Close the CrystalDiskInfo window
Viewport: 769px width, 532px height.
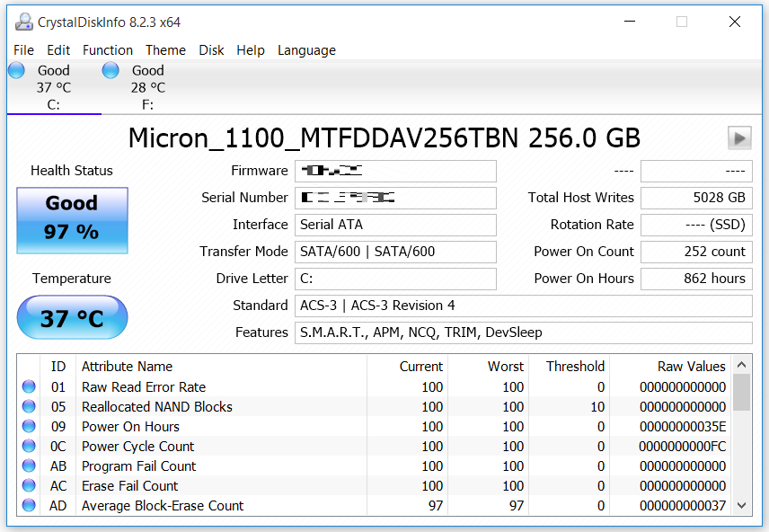(735, 22)
